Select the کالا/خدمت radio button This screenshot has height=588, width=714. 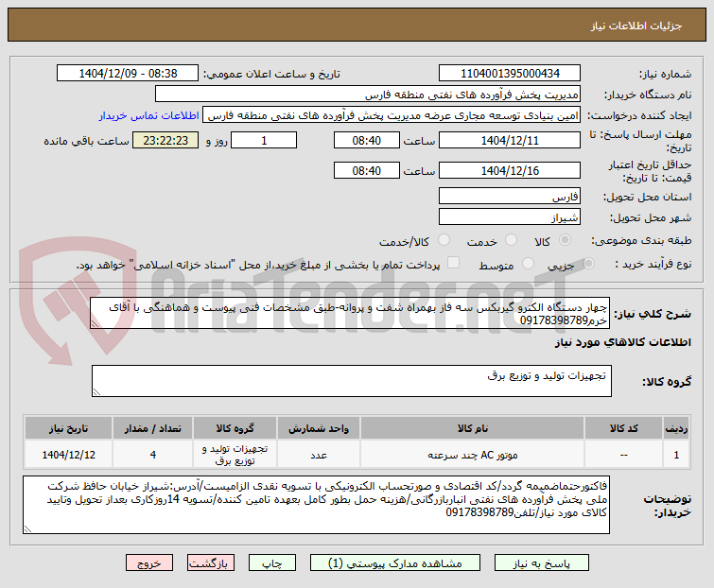(444, 240)
